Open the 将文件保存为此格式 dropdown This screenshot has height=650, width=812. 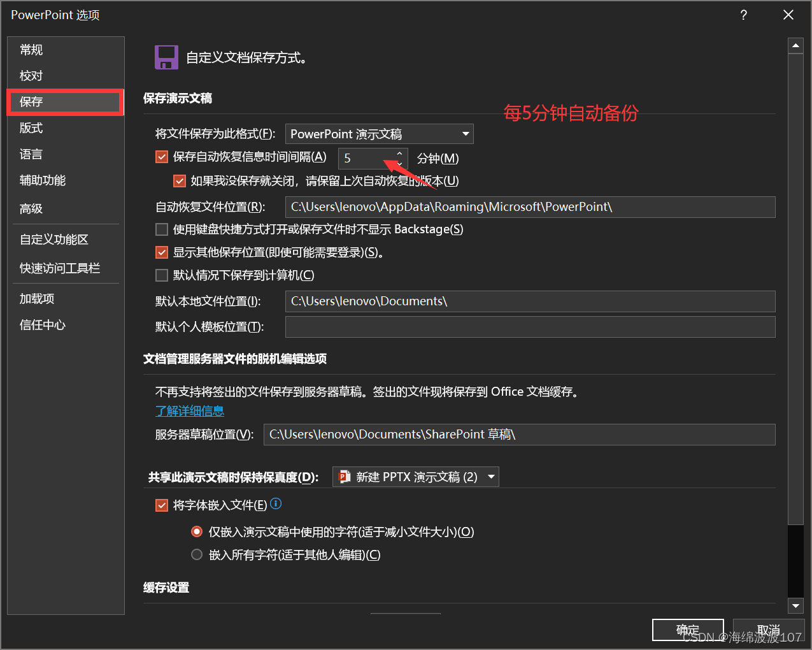pyautogui.click(x=380, y=134)
